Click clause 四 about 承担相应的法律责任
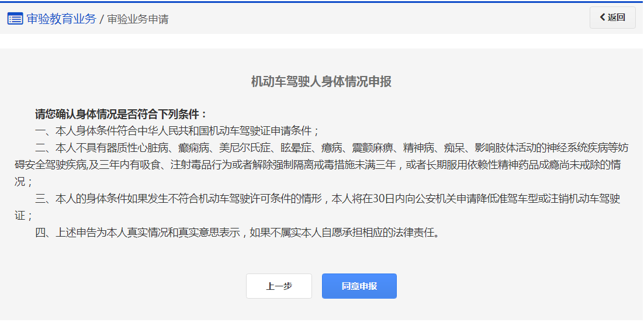This screenshot has width=644, height=322. click(x=237, y=233)
